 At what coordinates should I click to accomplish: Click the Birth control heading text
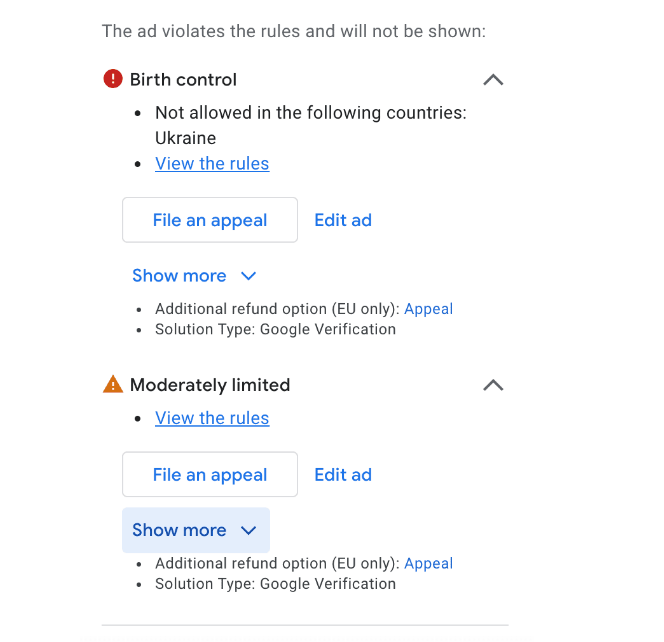click(183, 80)
